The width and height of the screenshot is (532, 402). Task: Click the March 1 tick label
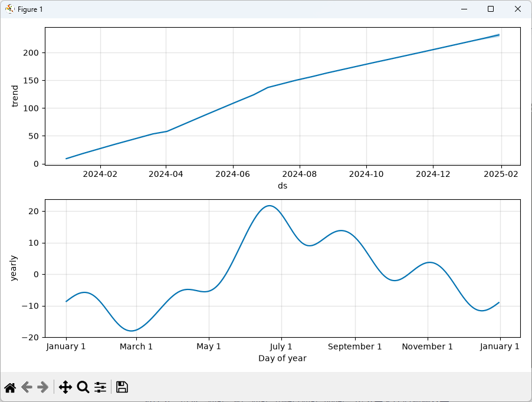[136, 347]
